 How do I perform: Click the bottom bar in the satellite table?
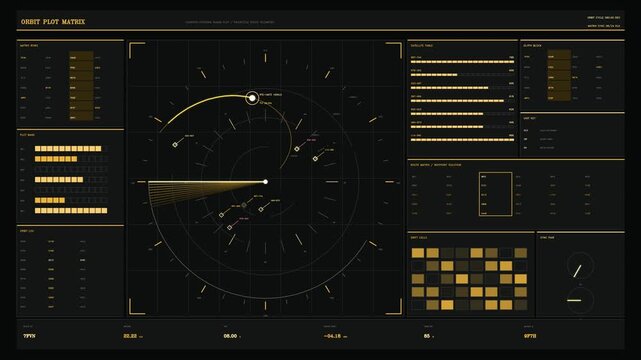[462, 140]
